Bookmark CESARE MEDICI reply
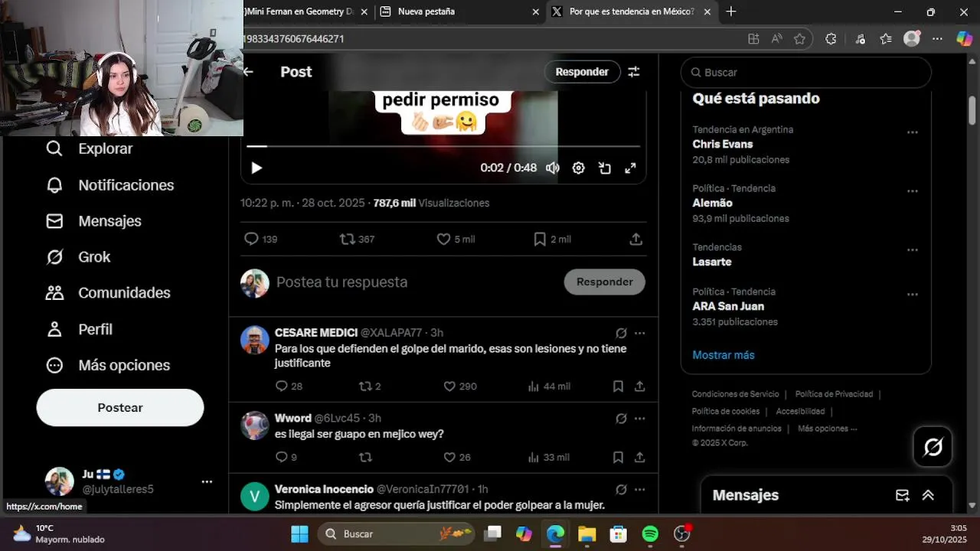The height and width of the screenshot is (551, 980). tap(618, 386)
